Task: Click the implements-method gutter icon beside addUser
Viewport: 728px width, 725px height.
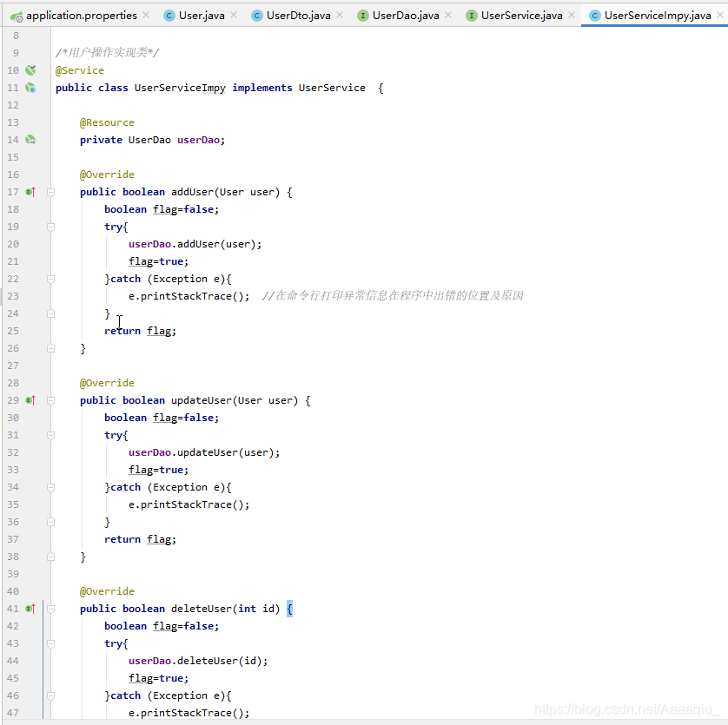Action: (30, 192)
